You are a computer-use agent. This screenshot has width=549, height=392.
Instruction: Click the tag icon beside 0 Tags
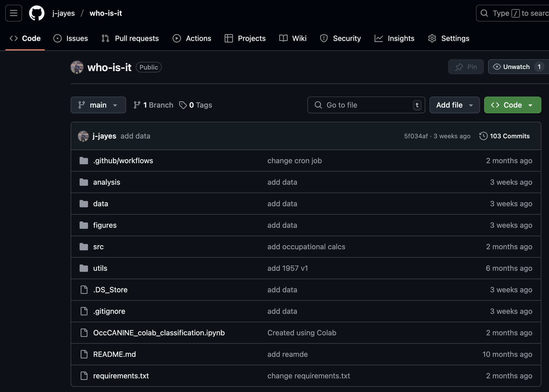[183, 105]
